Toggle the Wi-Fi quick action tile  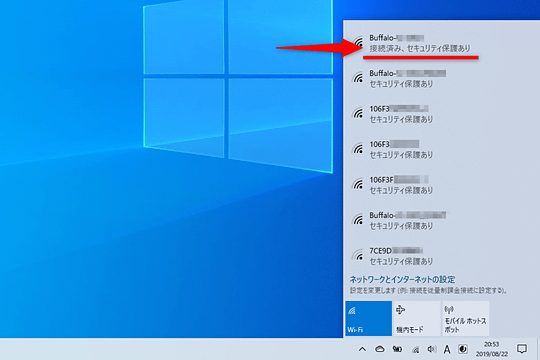[x=368, y=318]
